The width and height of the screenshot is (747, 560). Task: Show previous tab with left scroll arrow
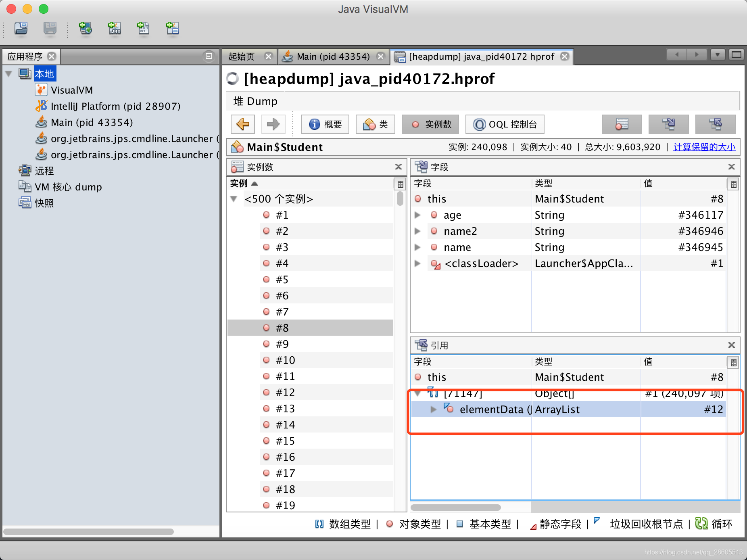pos(677,54)
